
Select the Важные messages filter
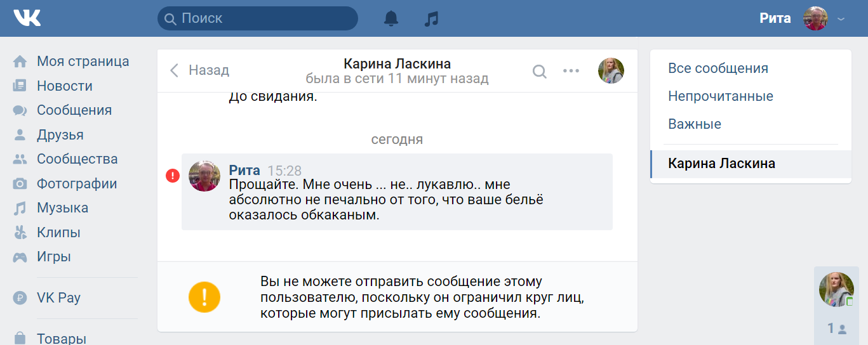point(695,124)
